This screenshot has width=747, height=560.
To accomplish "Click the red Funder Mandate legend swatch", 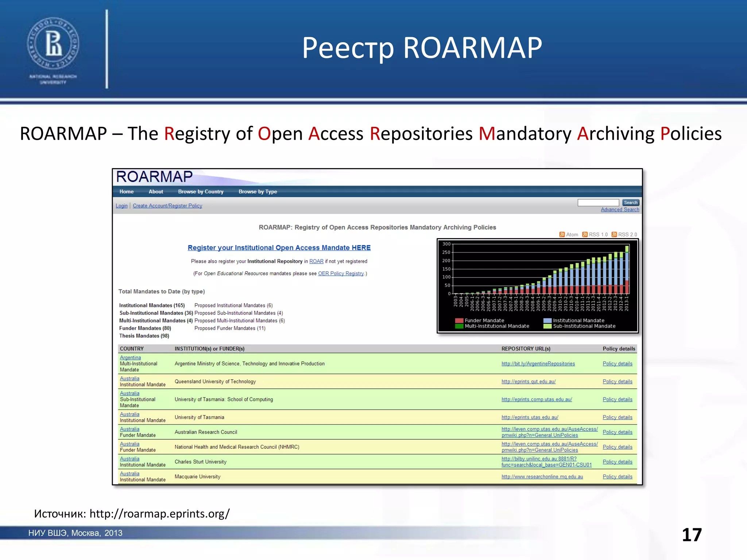I will (459, 320).
